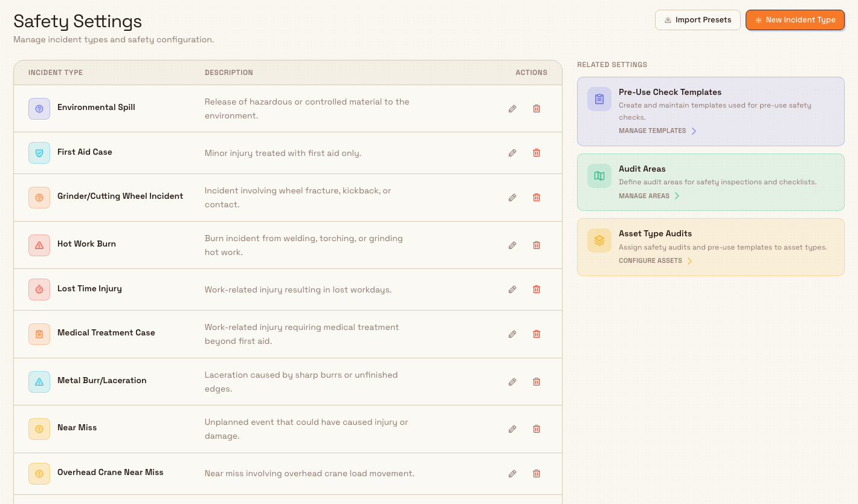Click the Incident Type column header
This screenshot has width=858, height=504.
[x=56, y=73]
